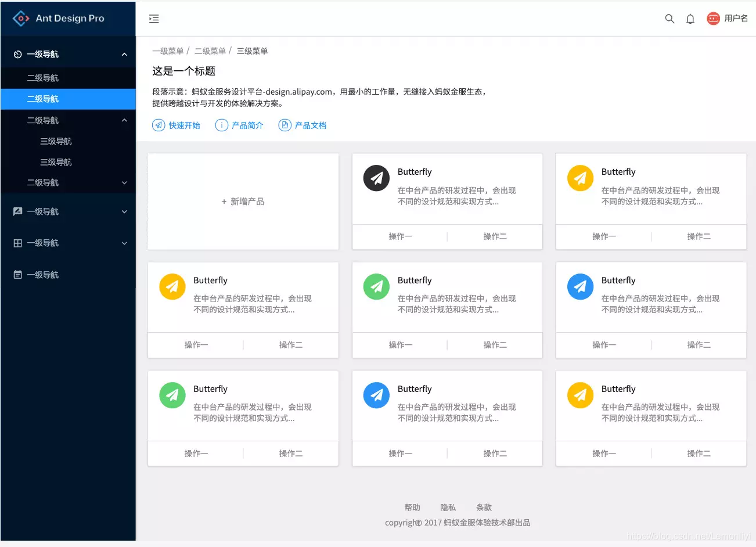
Task: Click the 新增产品 add-product button
Action: click(x=243, y=201)
